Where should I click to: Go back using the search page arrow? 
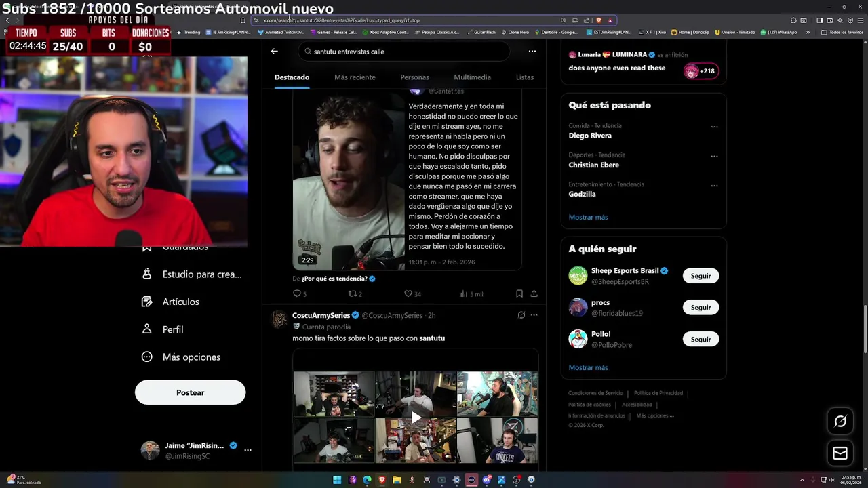coord(274,51)
